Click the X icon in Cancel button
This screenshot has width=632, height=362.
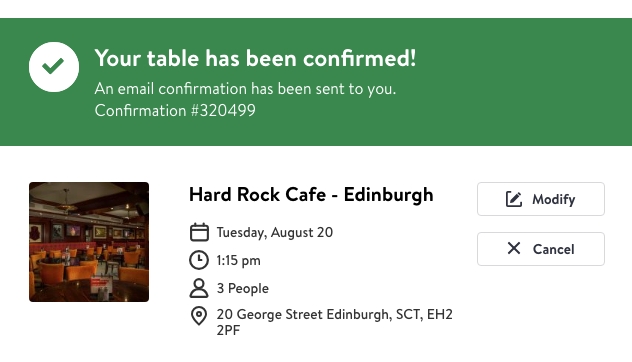514,248
